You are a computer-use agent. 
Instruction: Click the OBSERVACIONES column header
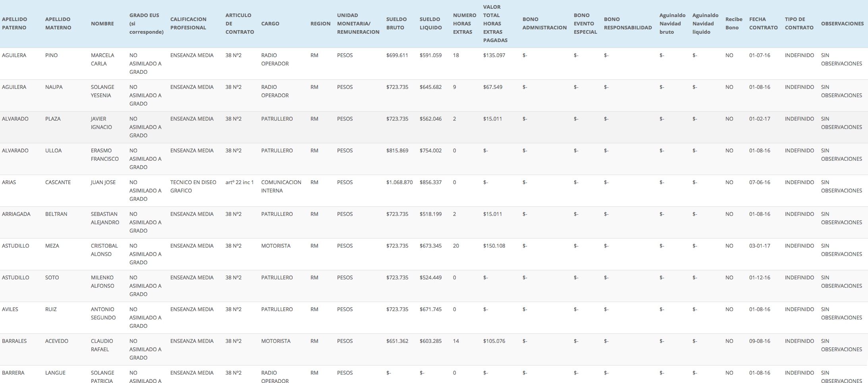pos(842,24)
